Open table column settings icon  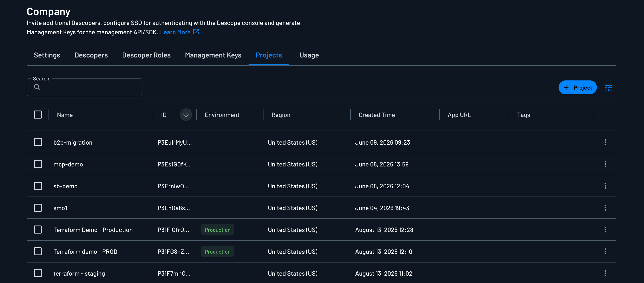click(x=608, y=88)
